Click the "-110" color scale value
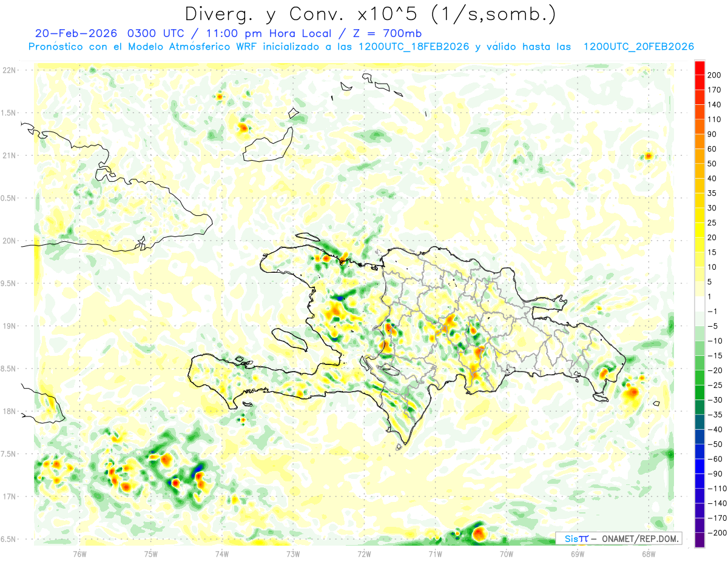 pos(716,489)
